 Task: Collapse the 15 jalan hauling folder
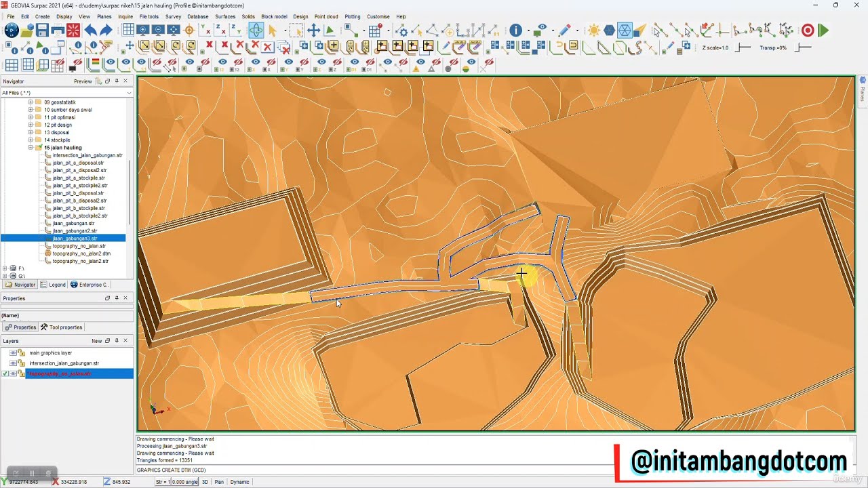coord(31,148)
